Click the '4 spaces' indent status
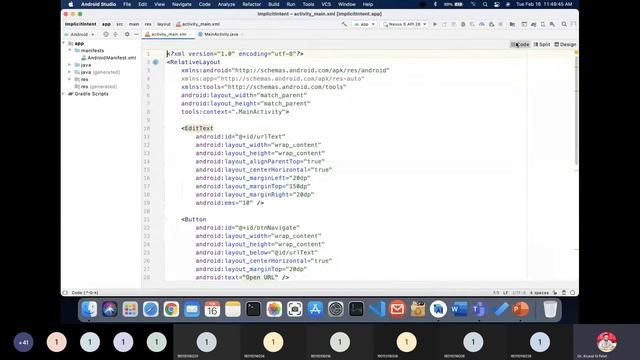The height and width of the screenshot is (360, 640). click(x=539, y=293)
